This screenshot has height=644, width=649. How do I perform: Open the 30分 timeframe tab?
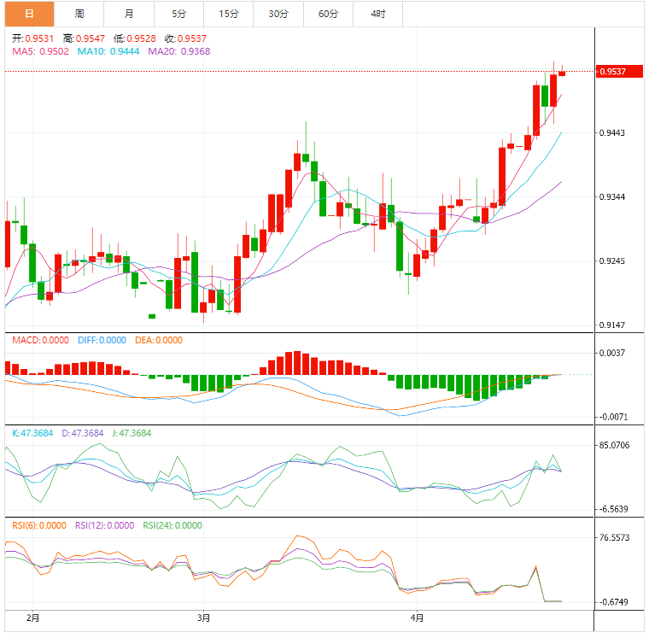pyautogui.click(x=278, y=14)
